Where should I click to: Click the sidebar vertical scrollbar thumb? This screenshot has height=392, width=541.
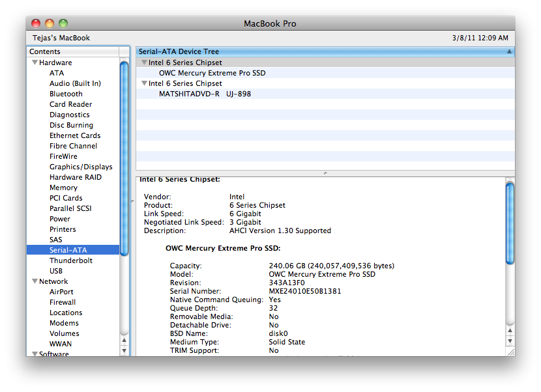tap(124, 158)
